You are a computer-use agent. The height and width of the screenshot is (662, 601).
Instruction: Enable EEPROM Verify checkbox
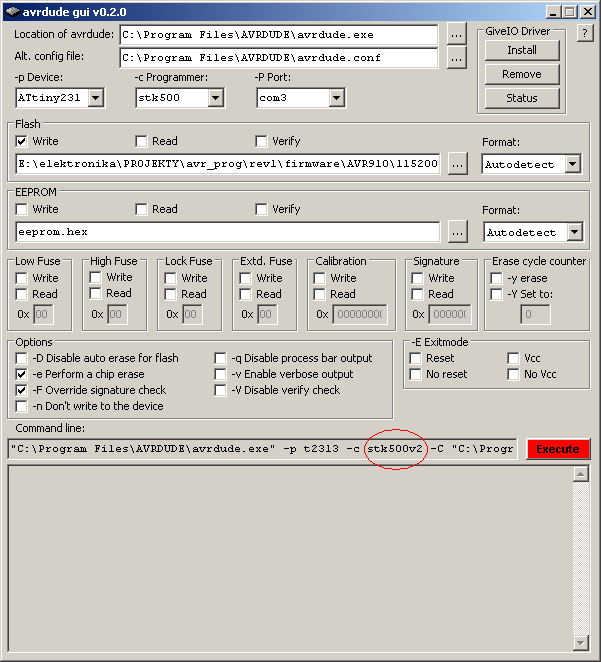[261, 209]
